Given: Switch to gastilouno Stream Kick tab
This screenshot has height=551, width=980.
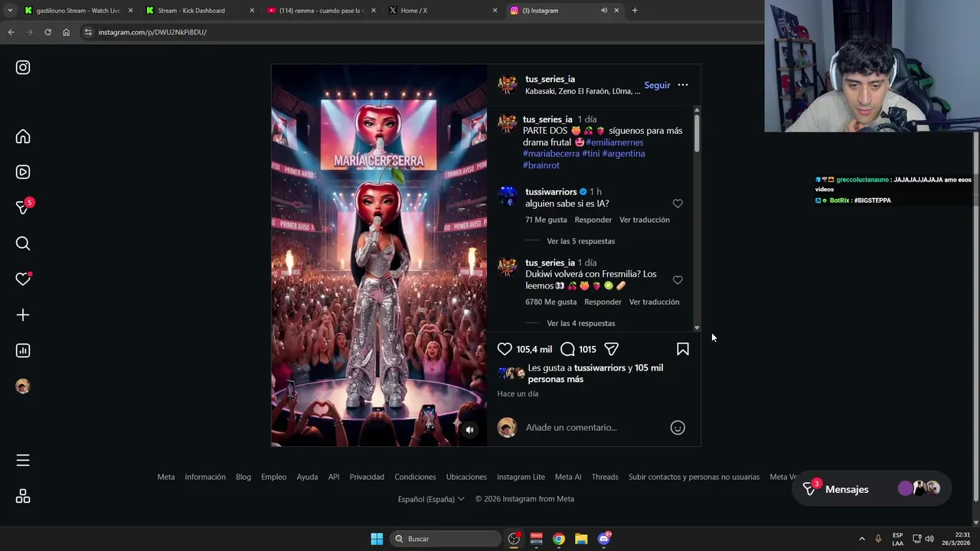Looking at the screenshot, I should [x=78, y=11].
